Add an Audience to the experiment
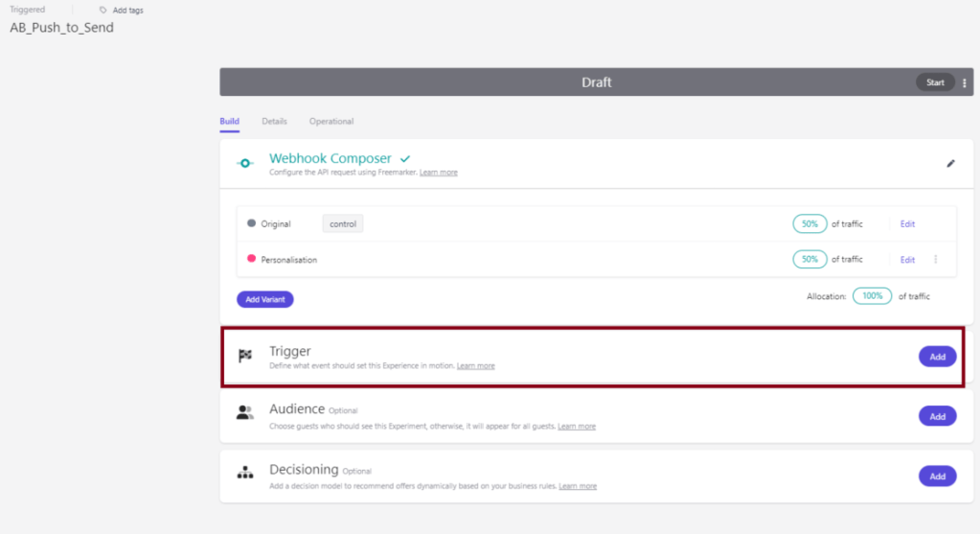This screenshot has height=534, width=980. pos(937,416)
